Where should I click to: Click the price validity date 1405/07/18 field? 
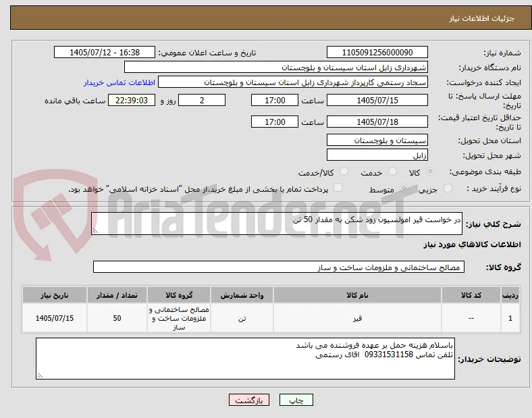(377, 122)
